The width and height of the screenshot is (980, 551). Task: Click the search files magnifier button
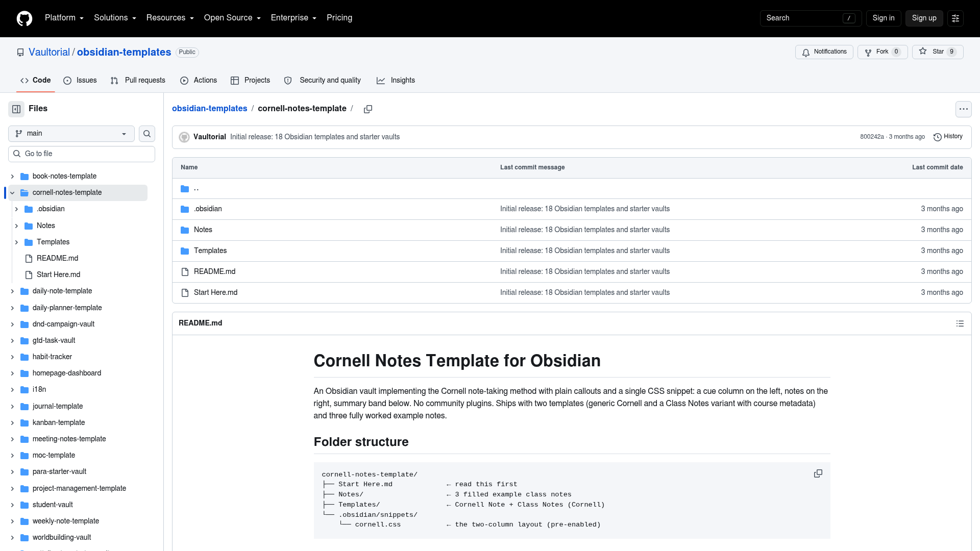(147, 134)
